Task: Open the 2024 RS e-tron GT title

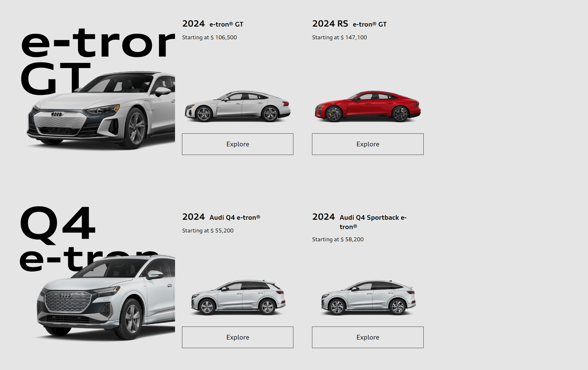Action: pyautogui.click(x=349, y=24)
